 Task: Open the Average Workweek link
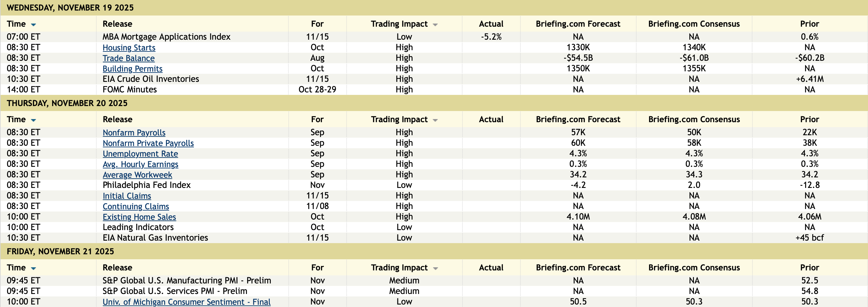pos(137,175)
